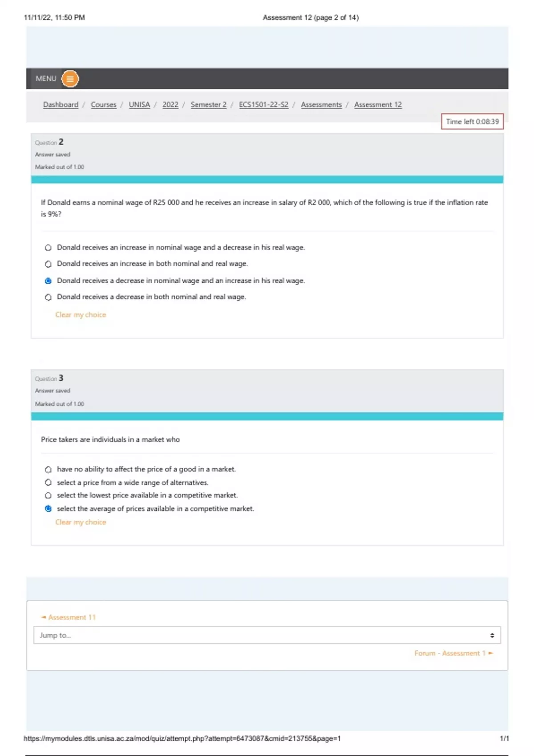Choose 'have no ability to affect the price'
Image resolution: width=534 pixels, height=756 pixels.
[x=48, y=470]
